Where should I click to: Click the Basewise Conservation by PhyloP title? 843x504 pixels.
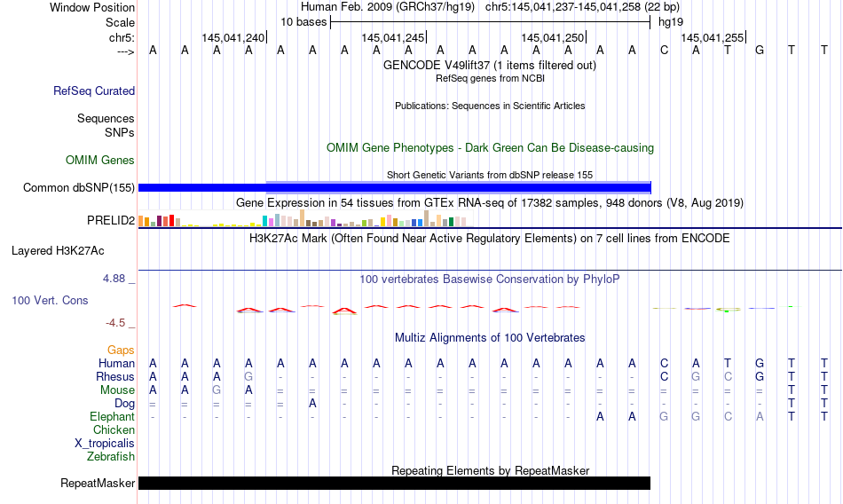490,280
